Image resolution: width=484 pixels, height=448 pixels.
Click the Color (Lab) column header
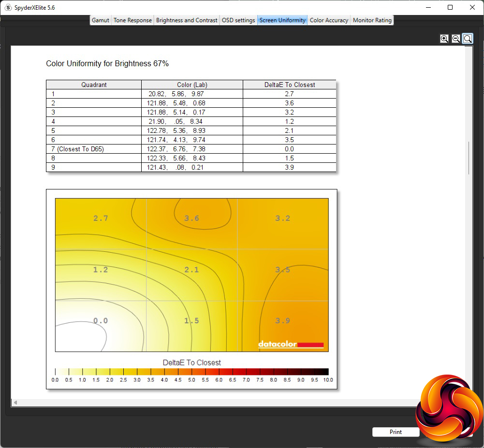[x=192, y=85]
